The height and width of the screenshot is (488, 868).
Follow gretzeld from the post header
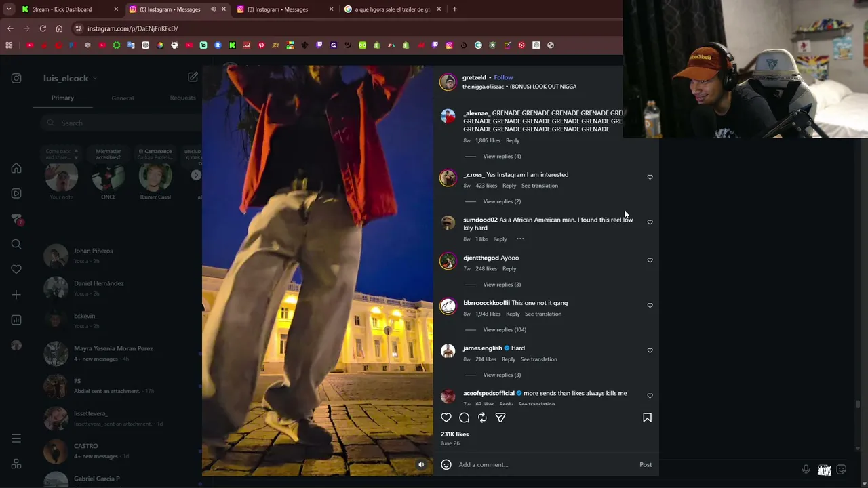(x=503, y=77)
